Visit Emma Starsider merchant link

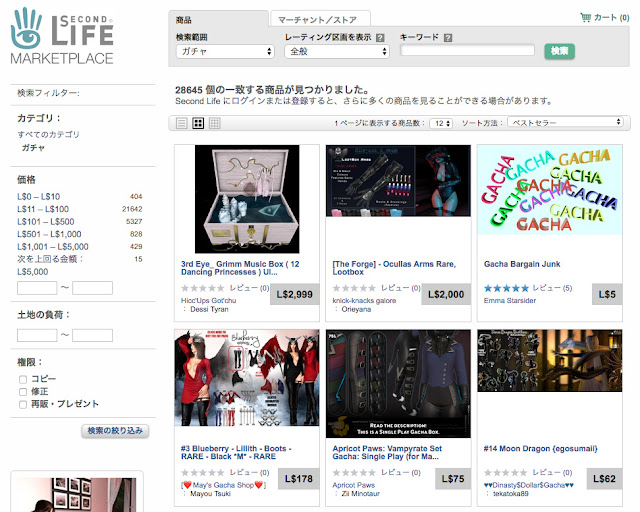pyautogui.click(x=510, y=301)
